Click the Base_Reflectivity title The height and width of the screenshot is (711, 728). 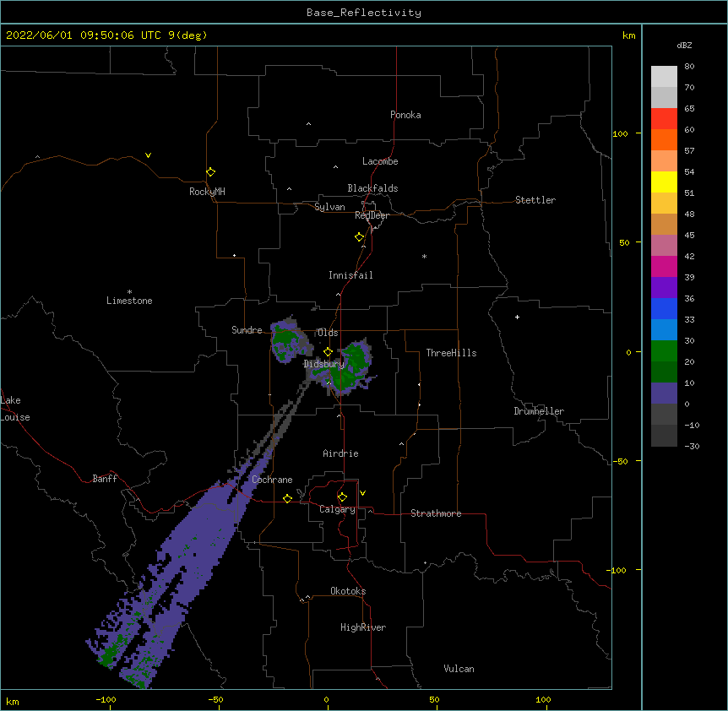click(364, 13)
